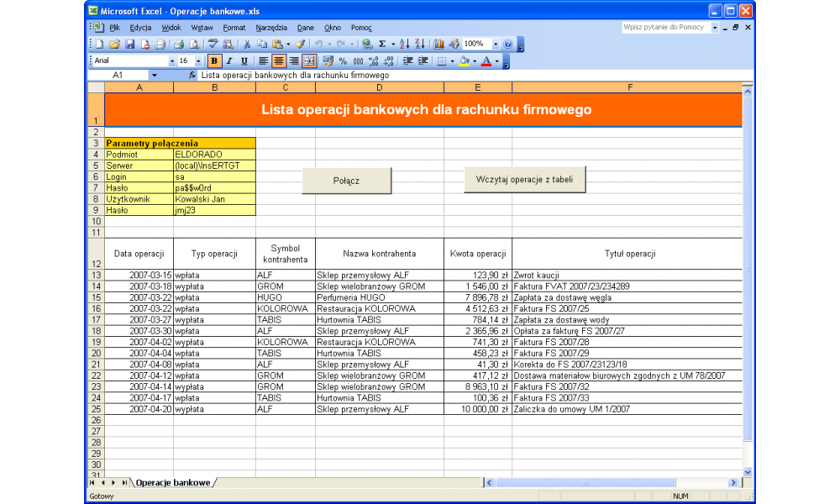Click the Permission icon after Save

[144, 45]
